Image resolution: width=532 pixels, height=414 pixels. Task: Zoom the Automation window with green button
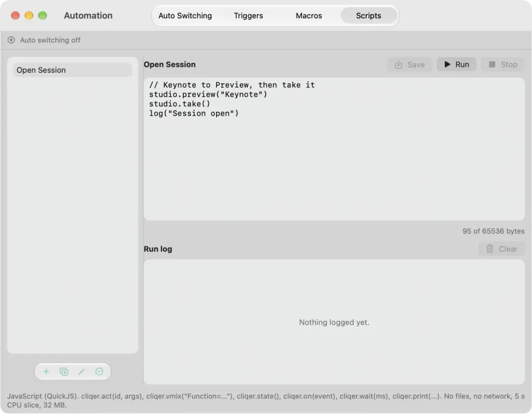[x=43, y=15]
